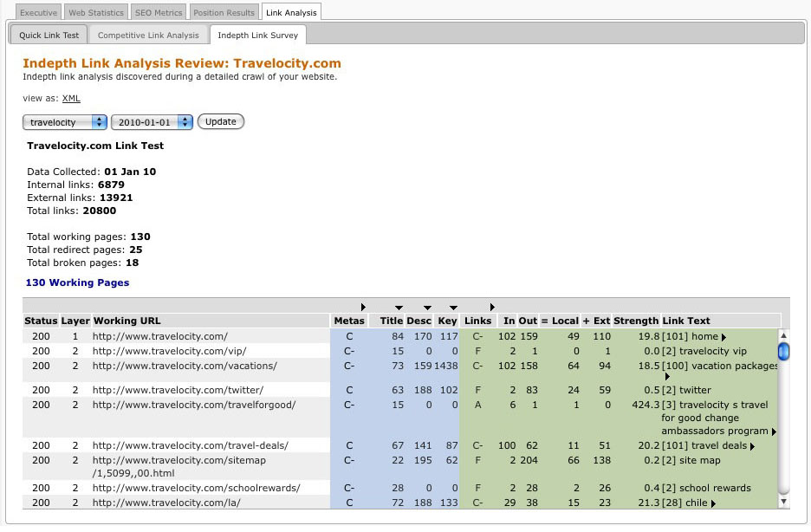Expand the arrow next to 'home' link text
The image size is (811, 532).
723,337
